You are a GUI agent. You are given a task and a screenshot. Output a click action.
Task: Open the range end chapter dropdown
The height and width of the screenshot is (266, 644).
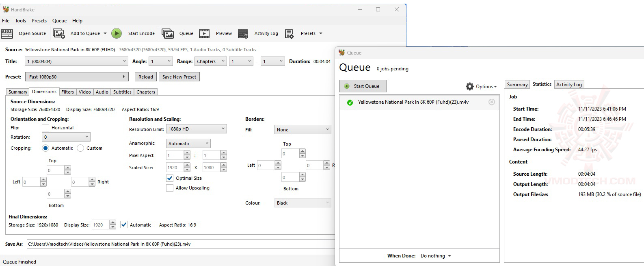(273, 61)
